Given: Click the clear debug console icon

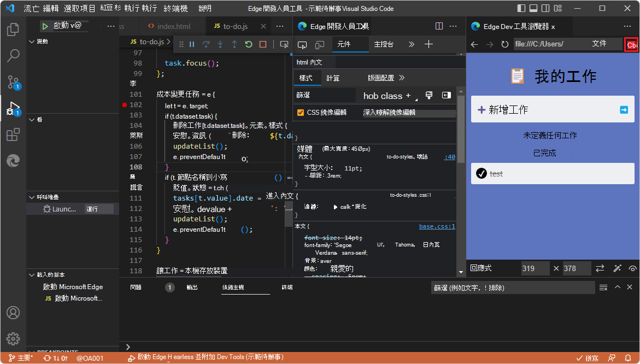Looking at the screenshot, I should point(603,287).
